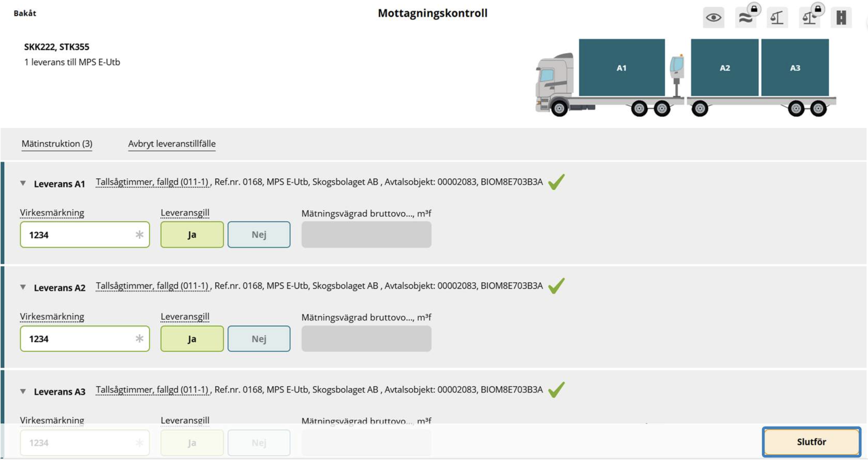
Task: Set Leveransgill to Ja for Leverans A1
Action: point(192,235)
